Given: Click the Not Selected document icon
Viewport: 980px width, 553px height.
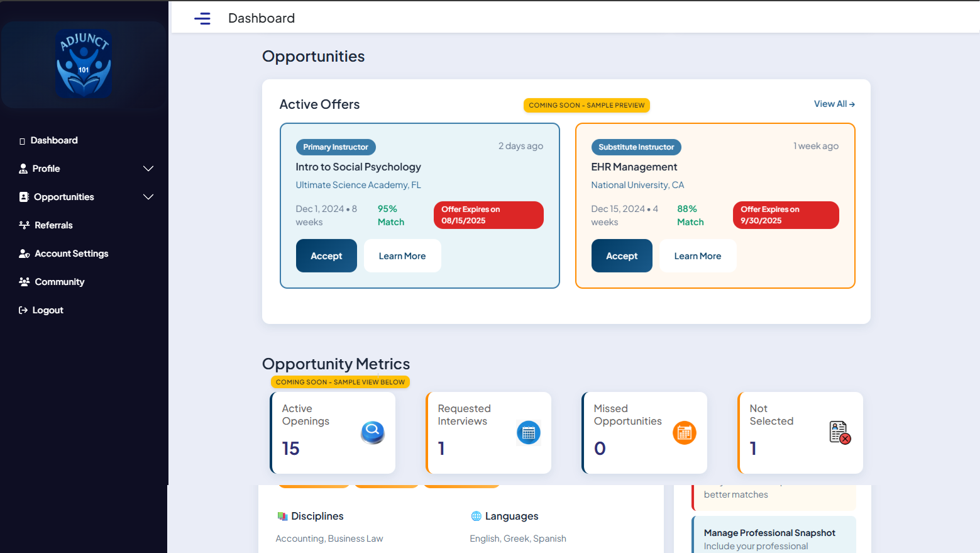Looking at the screenshot, I should click(x=840, y=433).
